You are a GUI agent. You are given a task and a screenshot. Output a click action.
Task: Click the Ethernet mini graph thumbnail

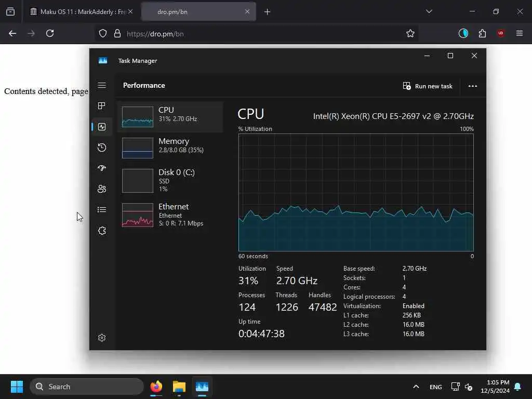[137, 215]
